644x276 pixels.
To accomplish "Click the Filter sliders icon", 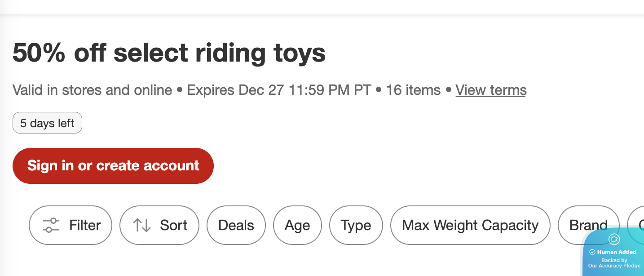I will [x=51, y=225].
